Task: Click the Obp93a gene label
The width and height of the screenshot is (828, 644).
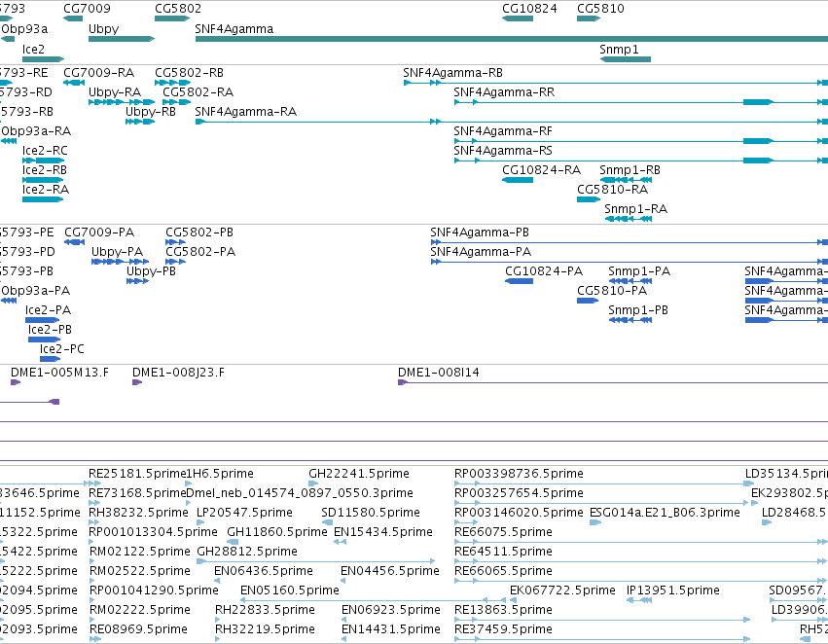Action: point(24,29)
